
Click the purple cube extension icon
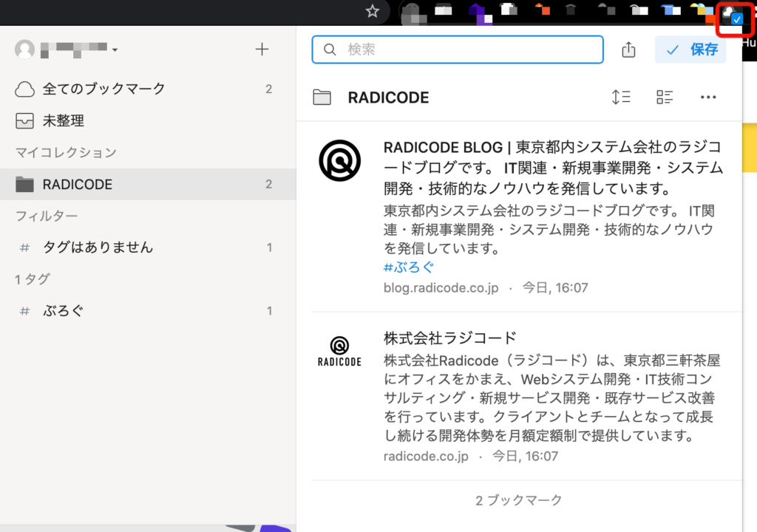point(481,13)
